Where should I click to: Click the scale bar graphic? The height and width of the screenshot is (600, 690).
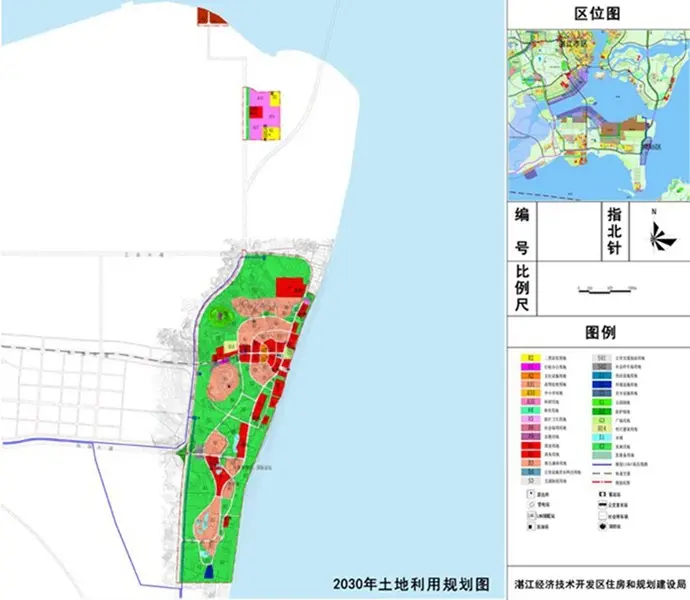(x=608, y=290)
